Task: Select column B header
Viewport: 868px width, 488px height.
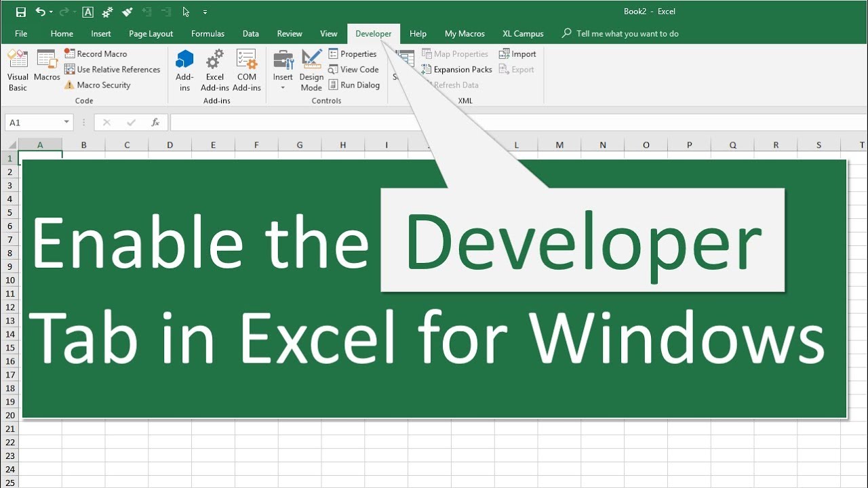Action: click(x=83, y=145)
